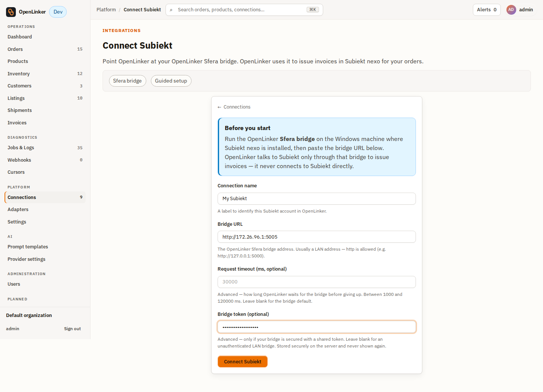Open the Users administration page

45,284
